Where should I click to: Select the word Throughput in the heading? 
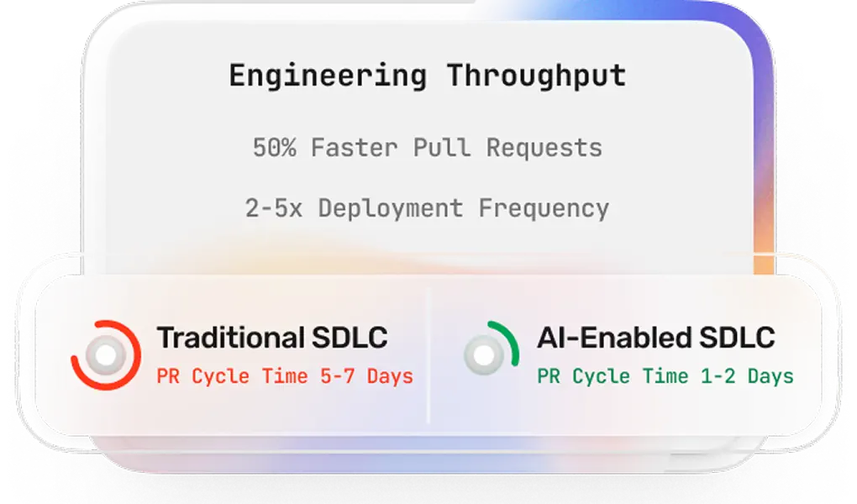pos(536,76)
